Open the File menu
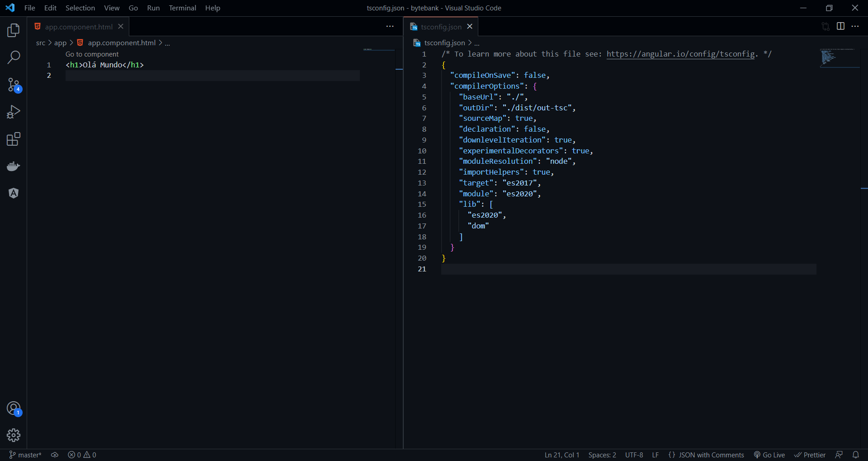The height and width of the screenshot is (461, 868). 30,8
